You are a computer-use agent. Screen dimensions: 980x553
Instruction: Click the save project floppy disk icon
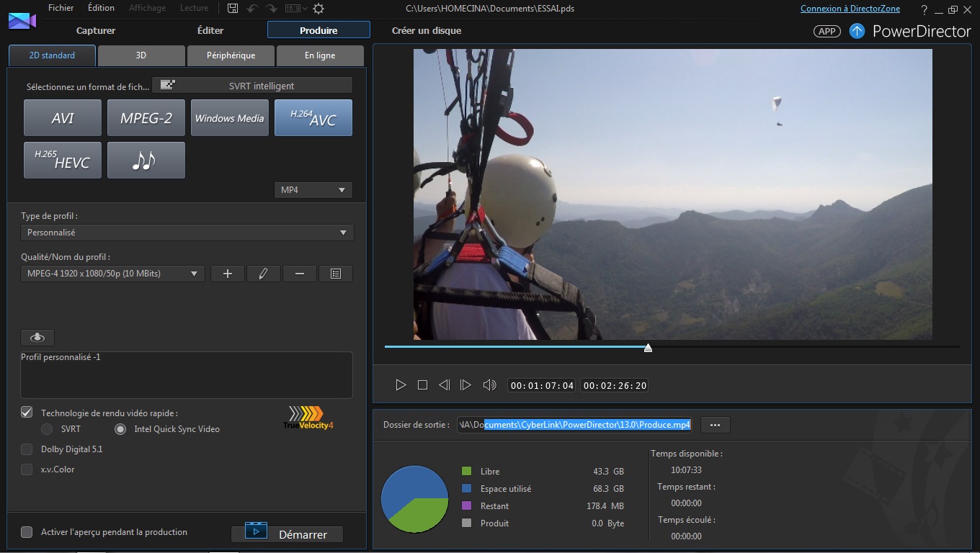click(x=233, y=9)
